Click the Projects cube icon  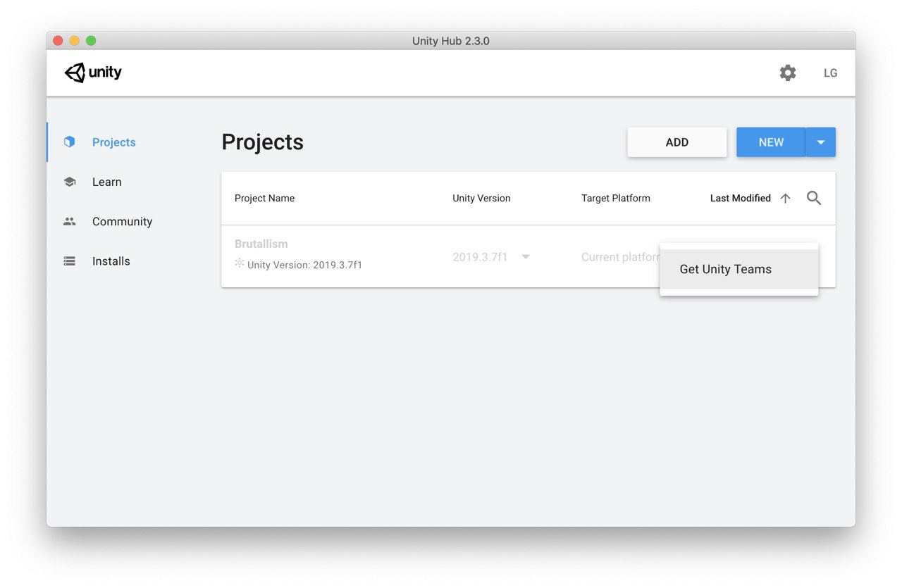pos(69,142)
